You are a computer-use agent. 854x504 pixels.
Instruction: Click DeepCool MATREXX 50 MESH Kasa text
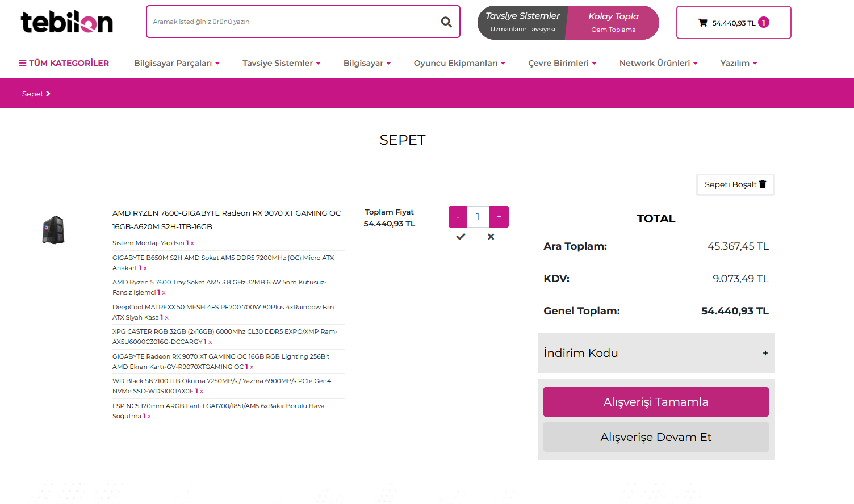click(x=223, y=312)
